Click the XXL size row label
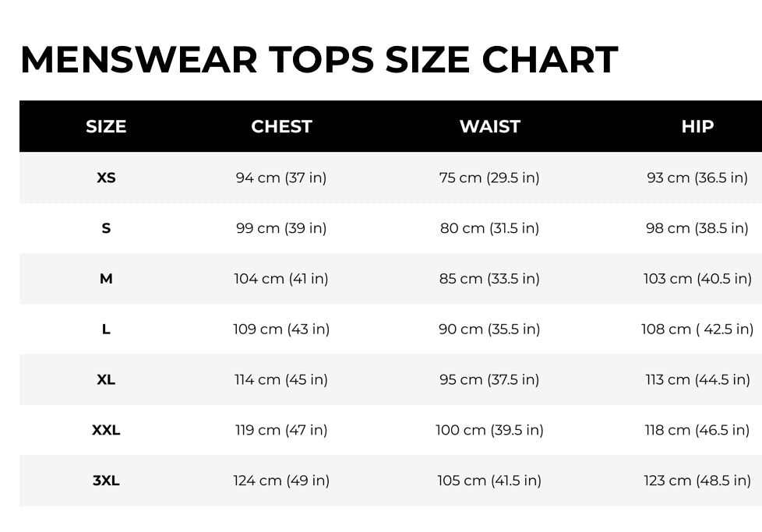Viewport: 762px width, 532px height. coord(106,430)
